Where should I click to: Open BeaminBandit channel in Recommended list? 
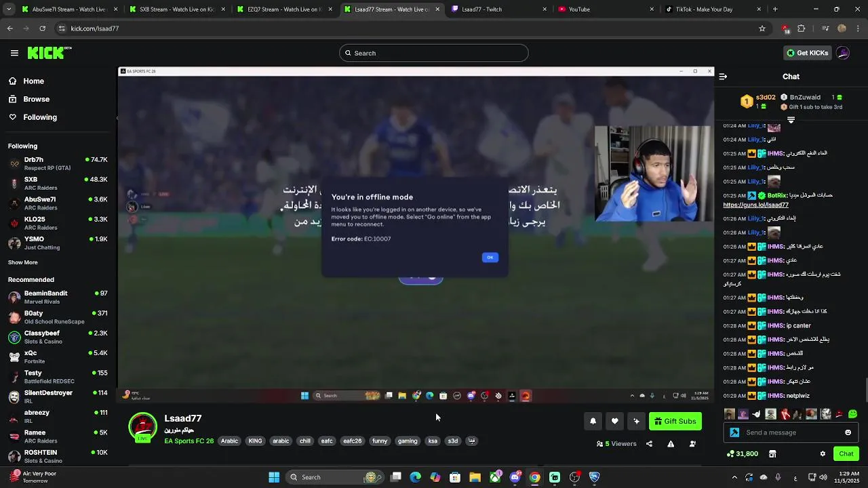58,297
